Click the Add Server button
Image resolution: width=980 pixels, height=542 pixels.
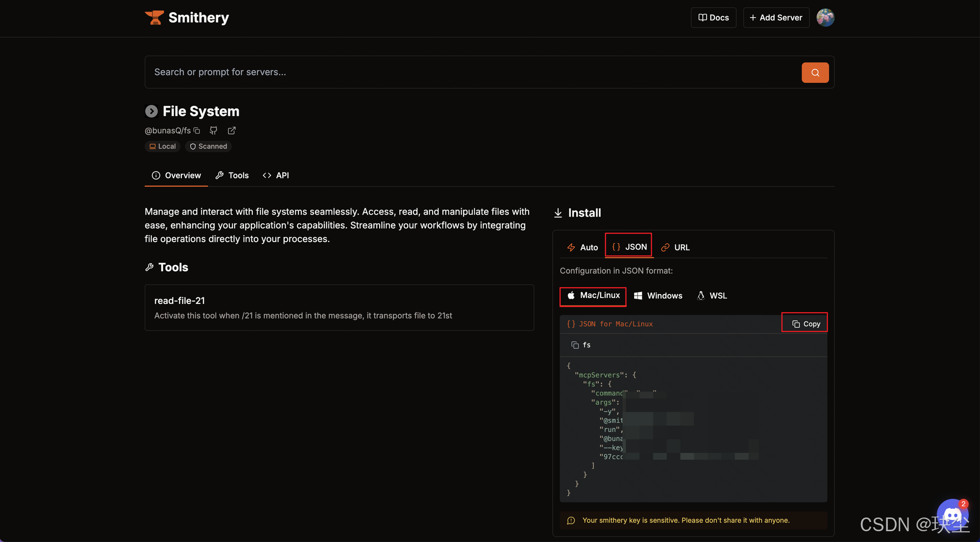[x=776, y=18]
